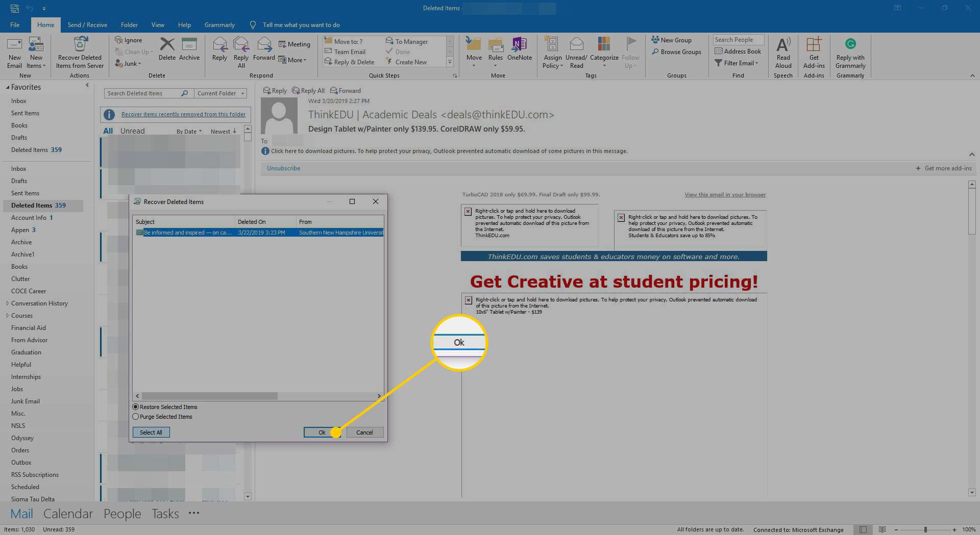Click the Move folder icon
Viewport: 980px width, 535px height.
click(x=474, y=44)
